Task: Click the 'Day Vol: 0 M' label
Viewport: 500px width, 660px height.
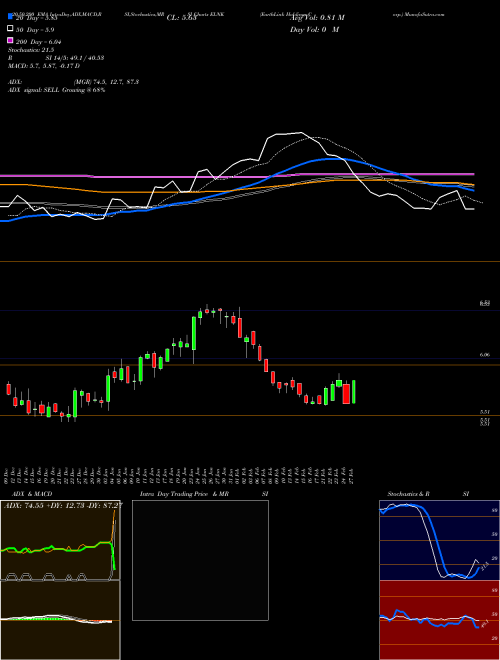Action: (314, 30)
